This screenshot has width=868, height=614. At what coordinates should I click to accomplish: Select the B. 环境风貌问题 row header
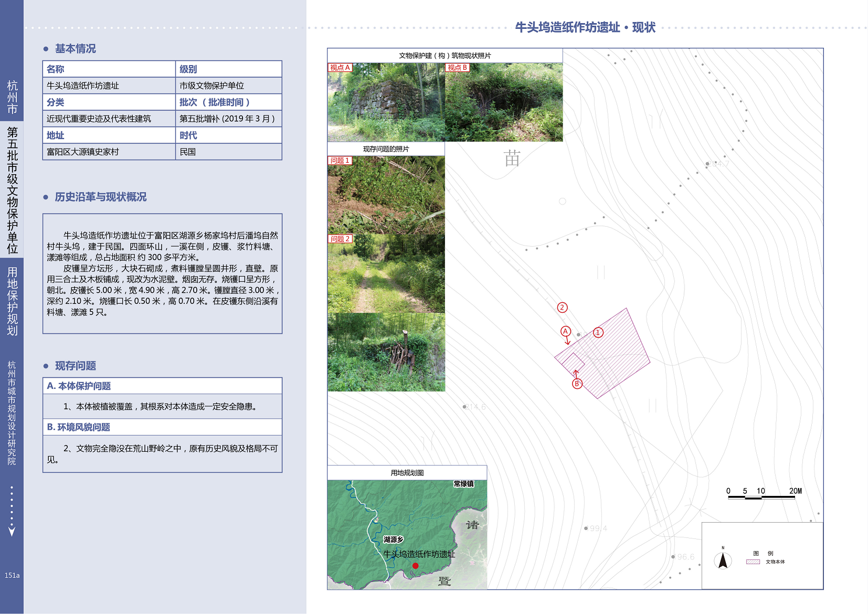click(79, 427)
